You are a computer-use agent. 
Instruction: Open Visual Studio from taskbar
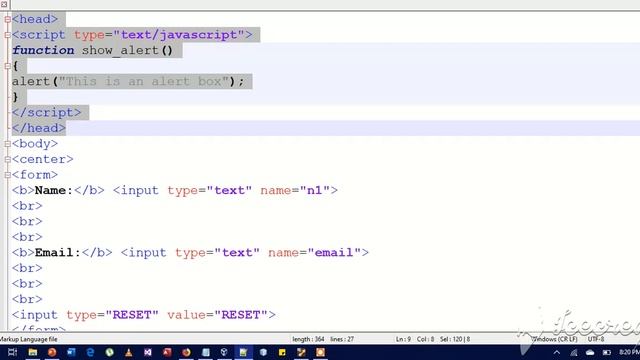coord(148,352)
